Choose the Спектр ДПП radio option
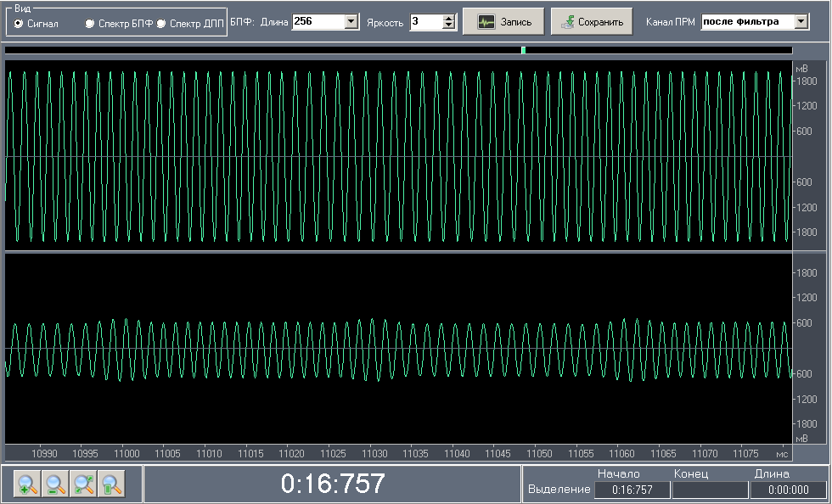 coord(161,24)
